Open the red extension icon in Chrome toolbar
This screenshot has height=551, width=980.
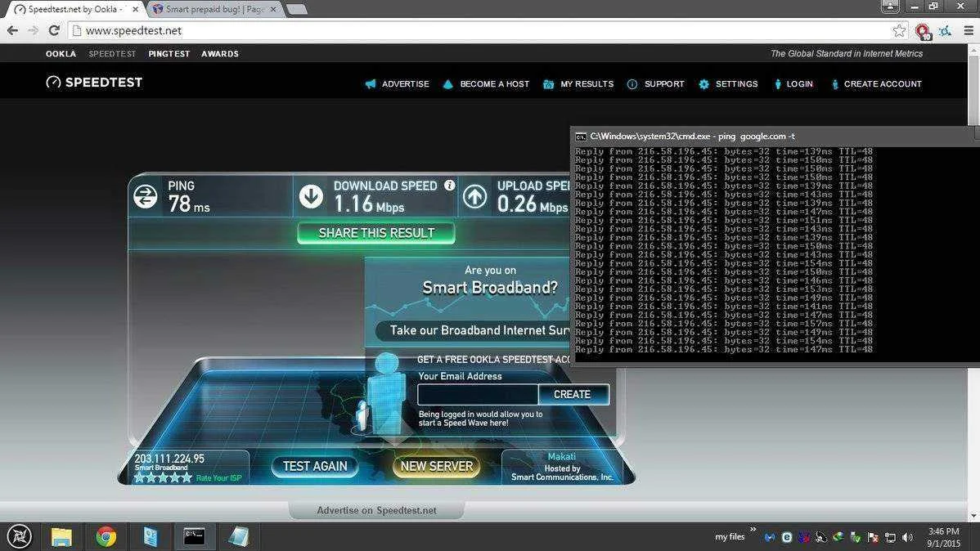click(x=923, y=30)
